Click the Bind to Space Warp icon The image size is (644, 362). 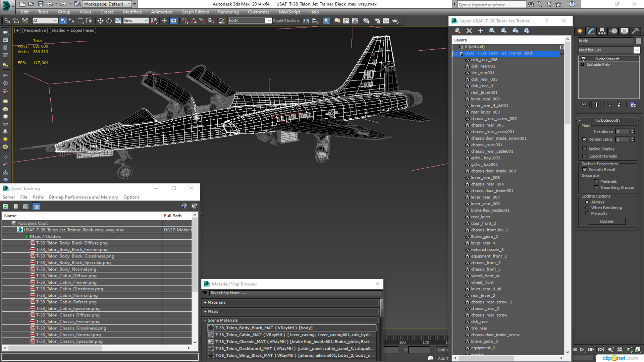25,21
